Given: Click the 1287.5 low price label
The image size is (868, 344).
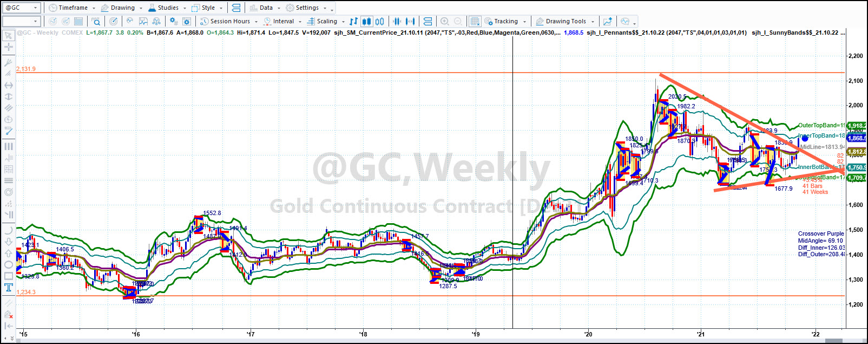Looking at the screenshot, I should (448, 286).
